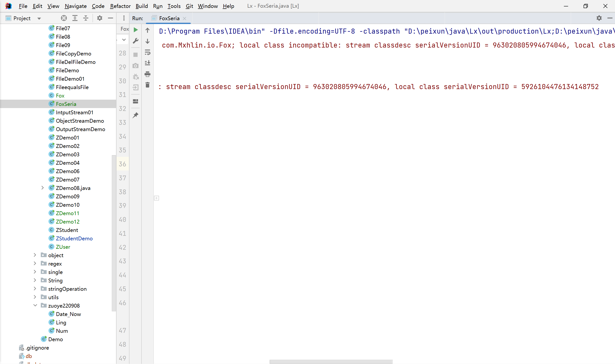615x364 pixels.
Task: Collapse the zuoye220908 folder
Action: [x=35, y=305]
